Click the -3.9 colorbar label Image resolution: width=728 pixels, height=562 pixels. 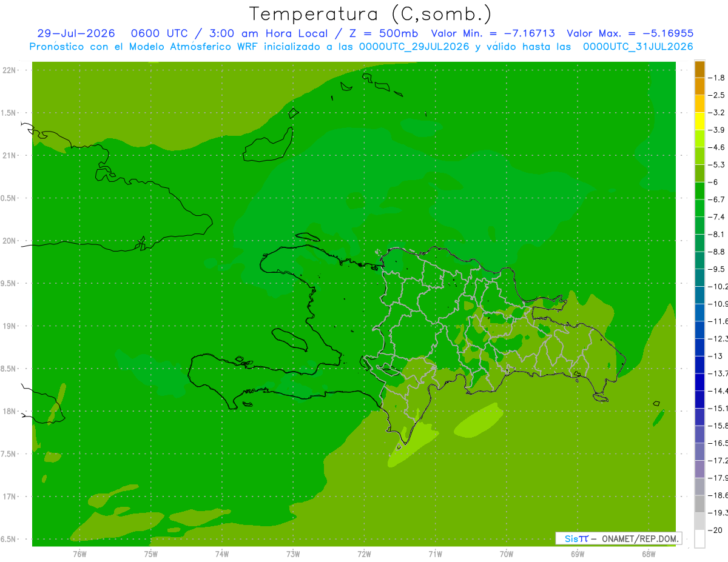click(716, 130)
